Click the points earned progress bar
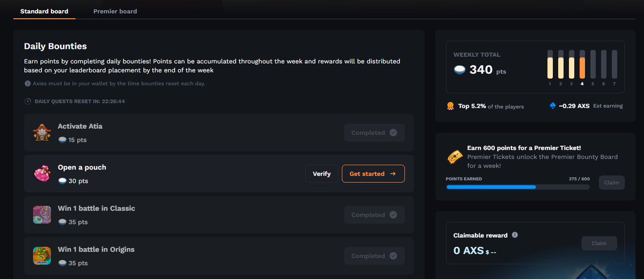 518,187
